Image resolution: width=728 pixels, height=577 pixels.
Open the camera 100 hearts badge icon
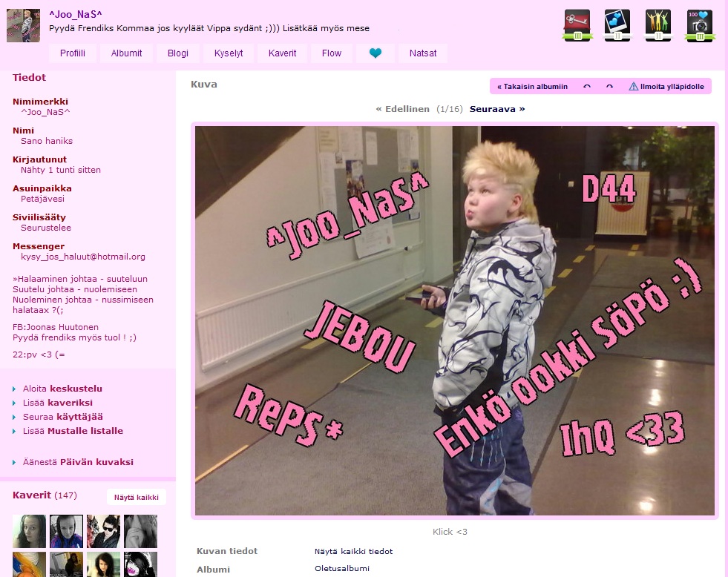[700, 25]
